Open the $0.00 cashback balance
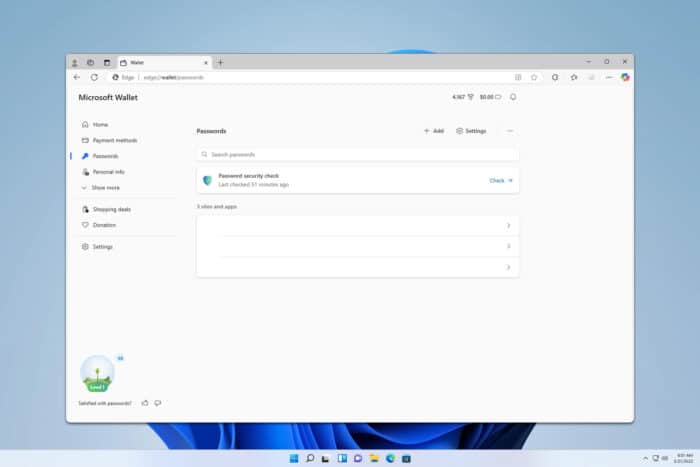Viewport: 700px width, 467px height. point(490,97)
